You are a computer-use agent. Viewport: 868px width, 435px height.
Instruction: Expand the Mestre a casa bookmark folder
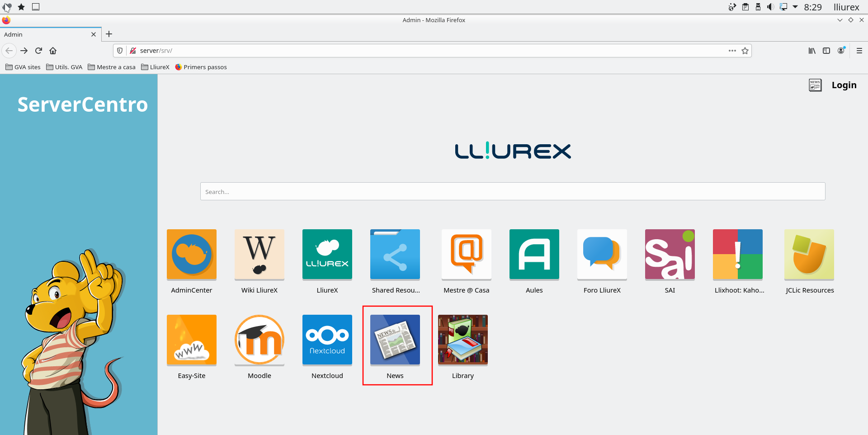tap(112, 67)
